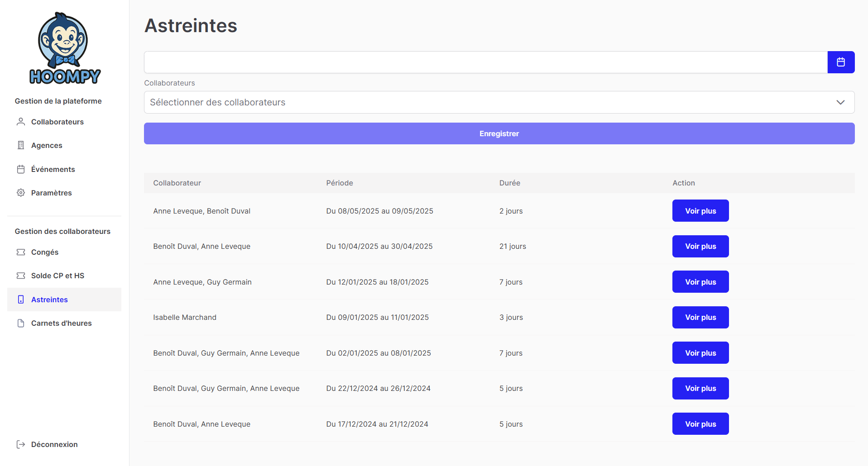Open Solde CP et HS menu item
The image size is (868, 466).
point(58,276)
